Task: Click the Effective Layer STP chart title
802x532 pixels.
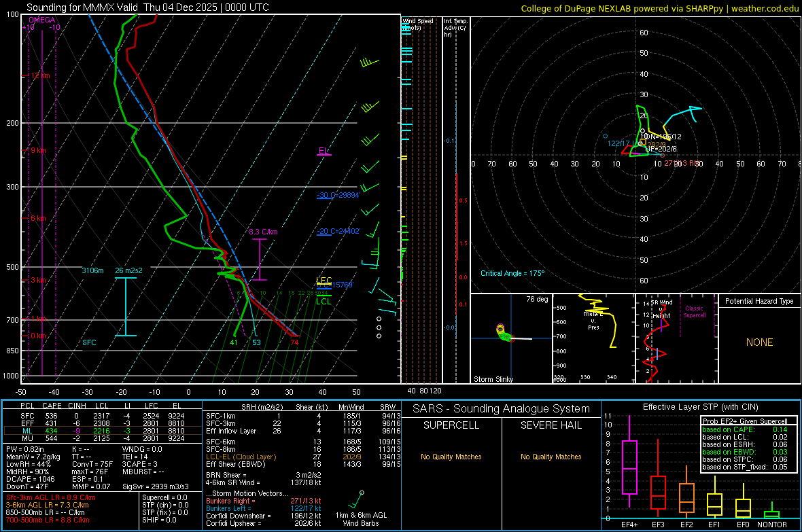Action: point(700,407)
